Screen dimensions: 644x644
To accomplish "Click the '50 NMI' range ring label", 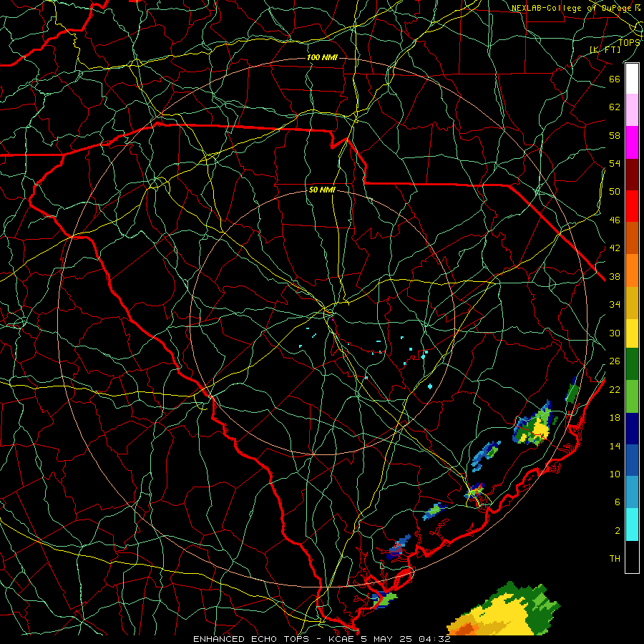I will pos(322,190).
